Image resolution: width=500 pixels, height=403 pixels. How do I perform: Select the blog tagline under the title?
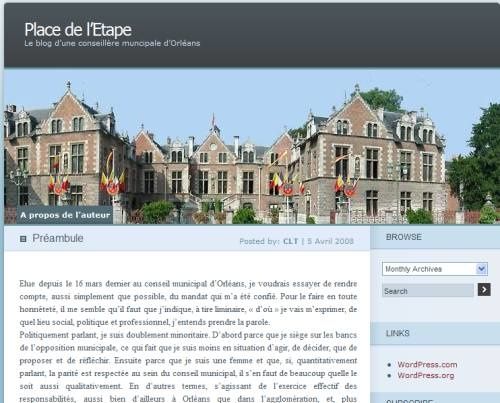[112, 43]
